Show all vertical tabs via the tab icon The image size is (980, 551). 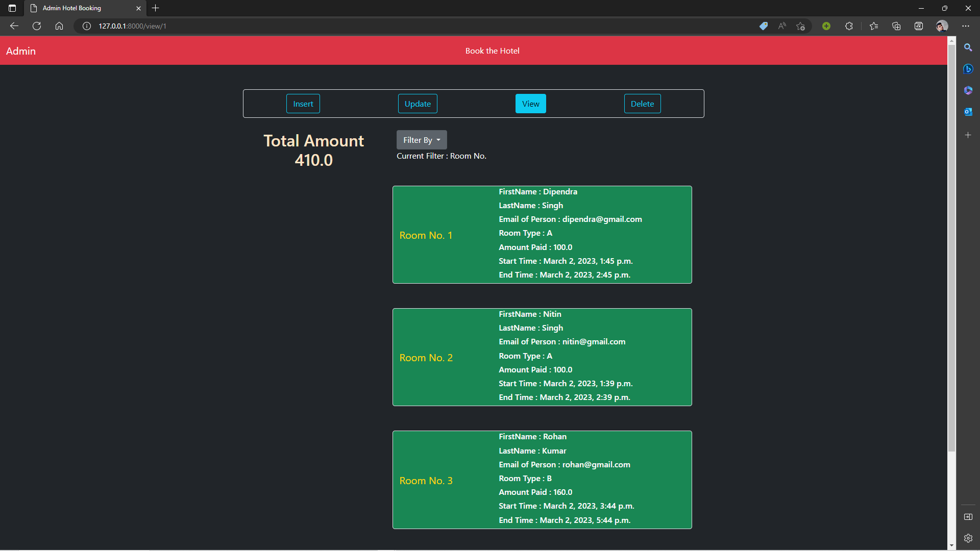pos(12,8)
